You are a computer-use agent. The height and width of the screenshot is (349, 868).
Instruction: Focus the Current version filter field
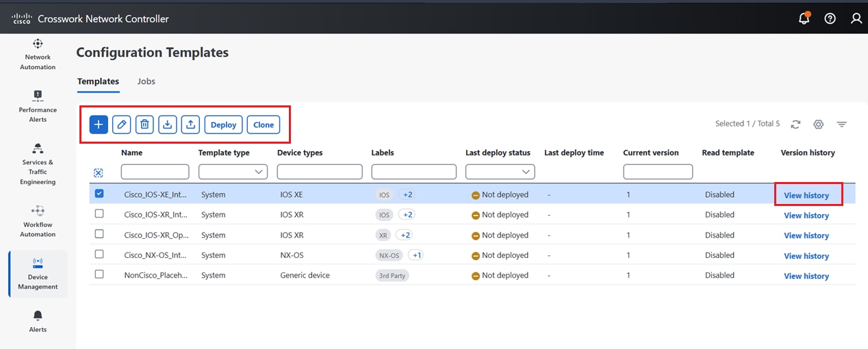coord(658,172)
